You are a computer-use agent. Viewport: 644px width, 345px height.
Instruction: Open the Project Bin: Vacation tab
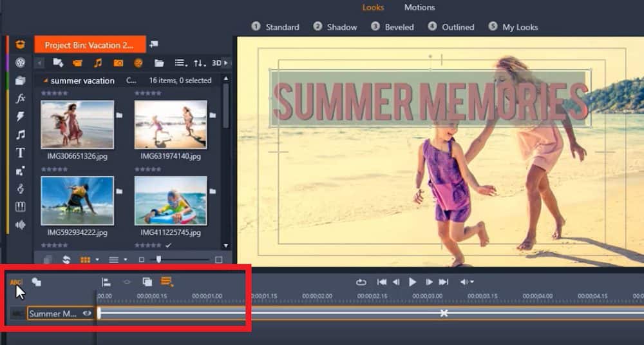tap(90, 45)
